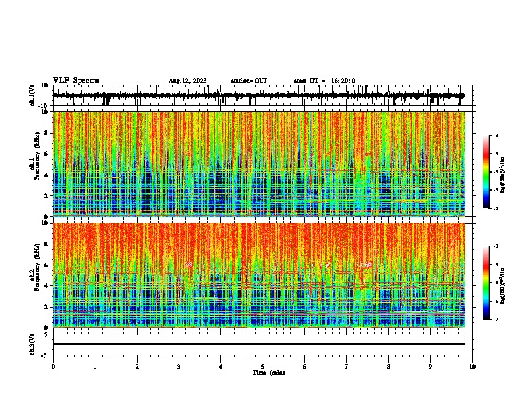The height and width of the screenshot is (411, 532).
Task: Click the '9' tick on the time axis
Action: click(x=430, y=367)
